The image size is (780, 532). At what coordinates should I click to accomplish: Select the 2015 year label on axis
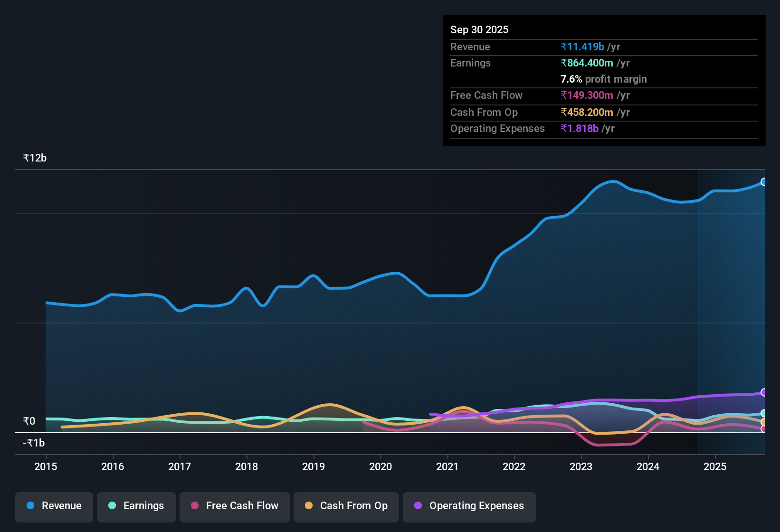(45, 467)
